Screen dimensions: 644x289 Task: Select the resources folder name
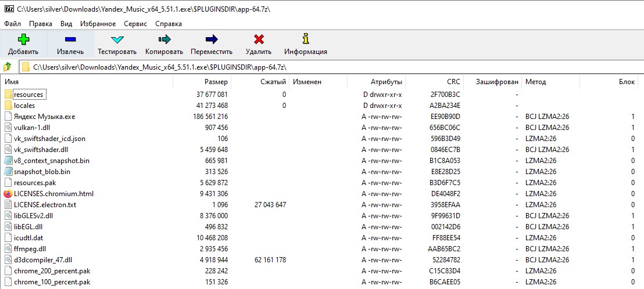click(x=28, y=95)
